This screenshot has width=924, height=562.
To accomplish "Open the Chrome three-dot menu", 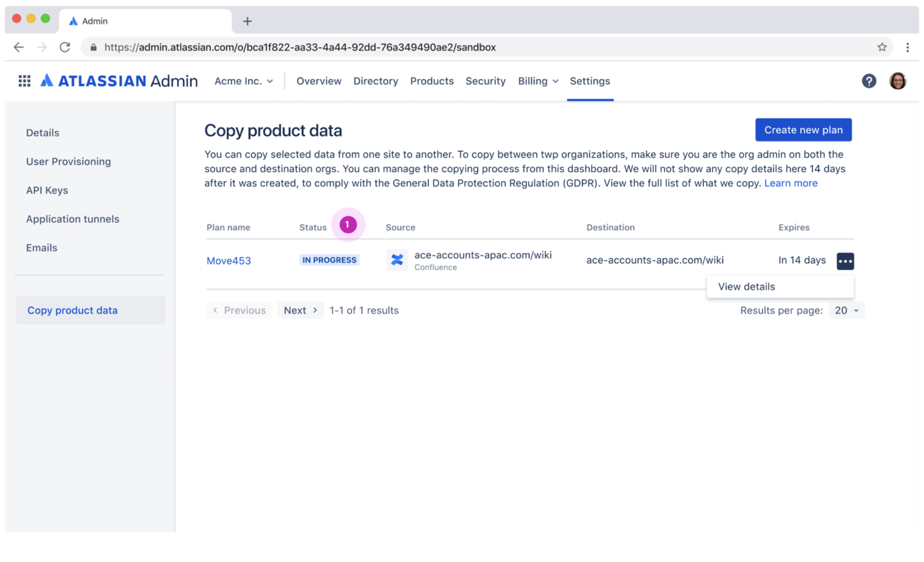I will [908, 47].
